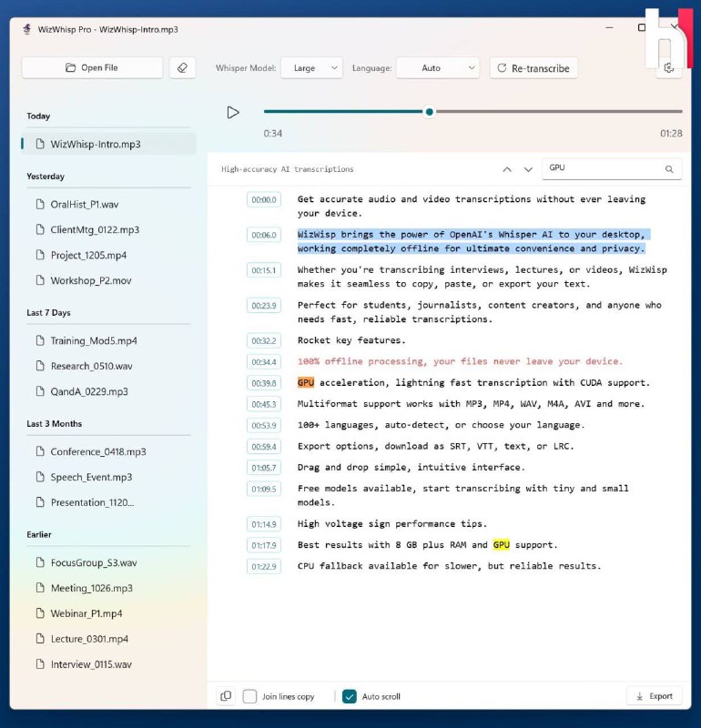Screen dimensions: 701x728
Task: Open Research_0510.wav from the list
Action: (108, 367)
